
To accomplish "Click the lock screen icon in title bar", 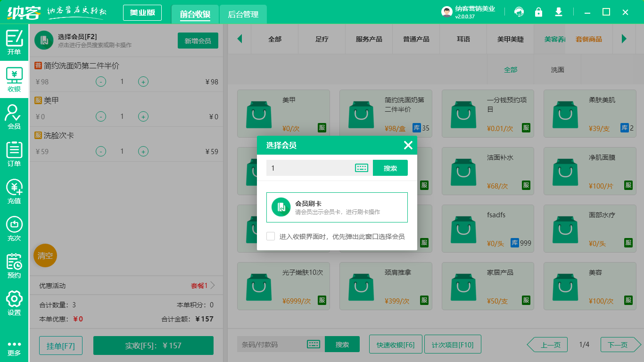I will pos(538,12).
